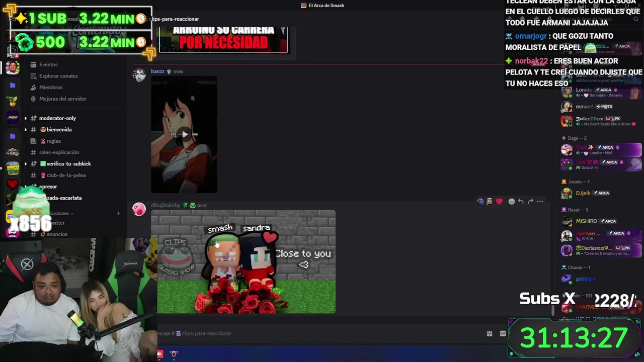Click hanzz's profile avatar

coord(139,75)
